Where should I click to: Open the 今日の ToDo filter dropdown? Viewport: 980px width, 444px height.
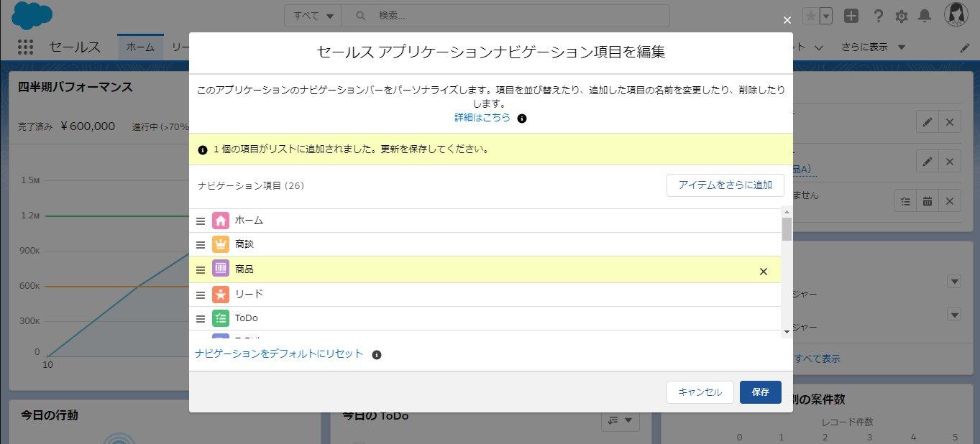pos(620,420)
